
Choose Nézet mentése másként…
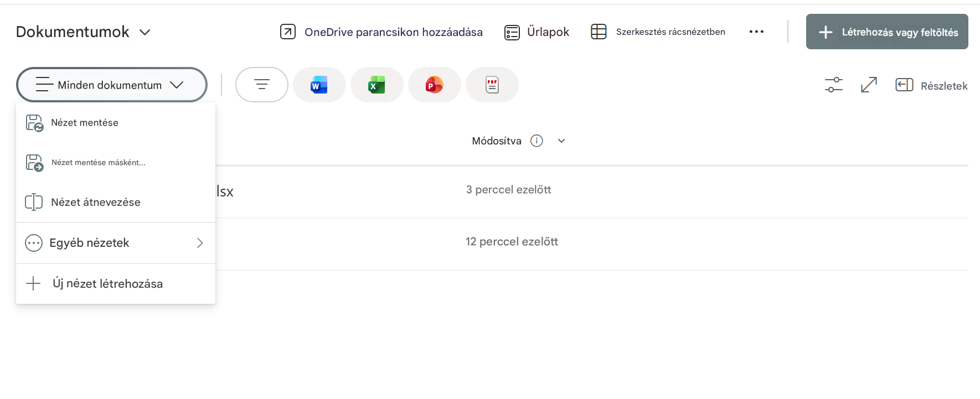pos(116,163)
